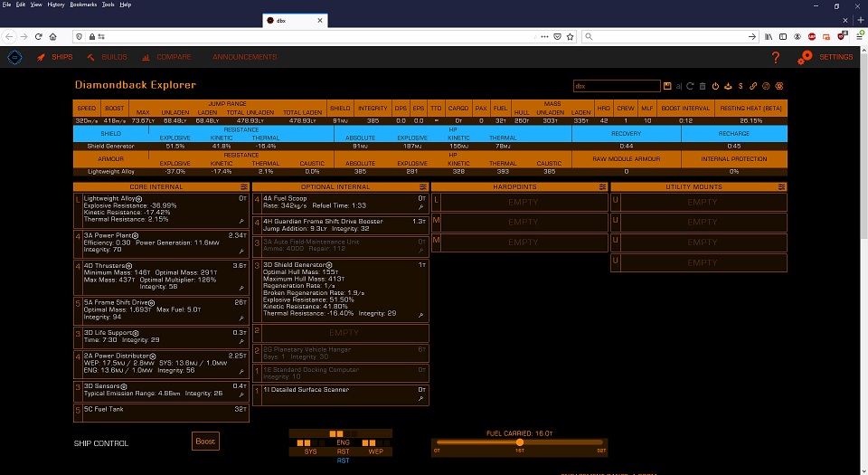The width and height of the screenshot is (868, 475).
Task: Open the Utility Mounts section menu icon
Action: pyautogui.click(x=781, y=187)
